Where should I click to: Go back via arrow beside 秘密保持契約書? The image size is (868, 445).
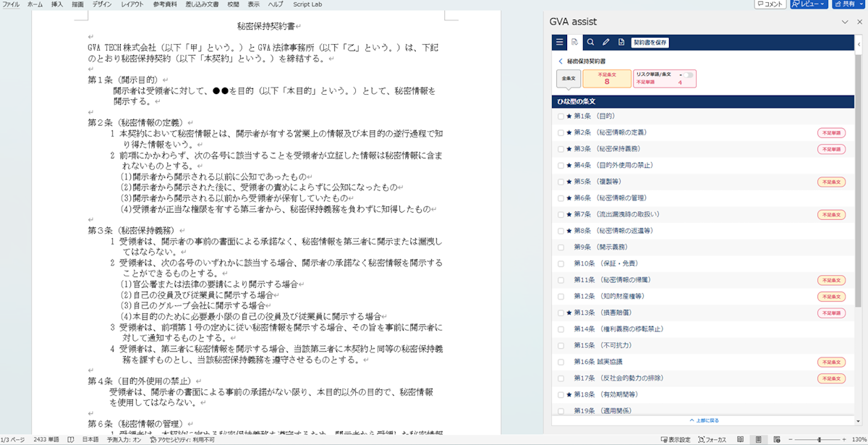[560, 62]
